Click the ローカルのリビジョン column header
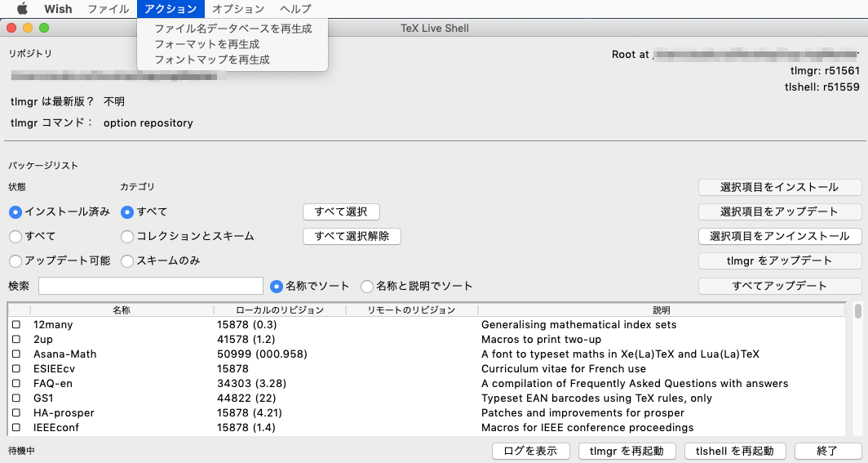The image size is (868, 463). tap(280, 310)
